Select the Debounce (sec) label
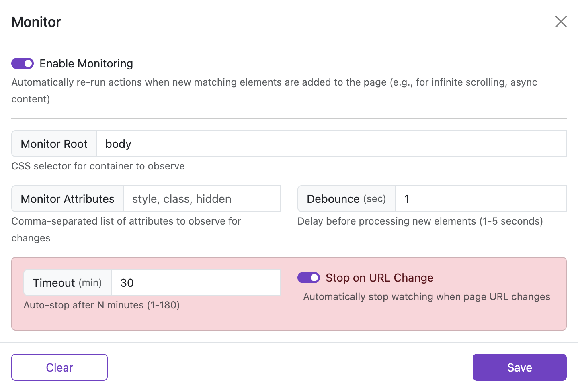Image resolution: width=578 pixels, height=392 pixels. click(346, 198)
